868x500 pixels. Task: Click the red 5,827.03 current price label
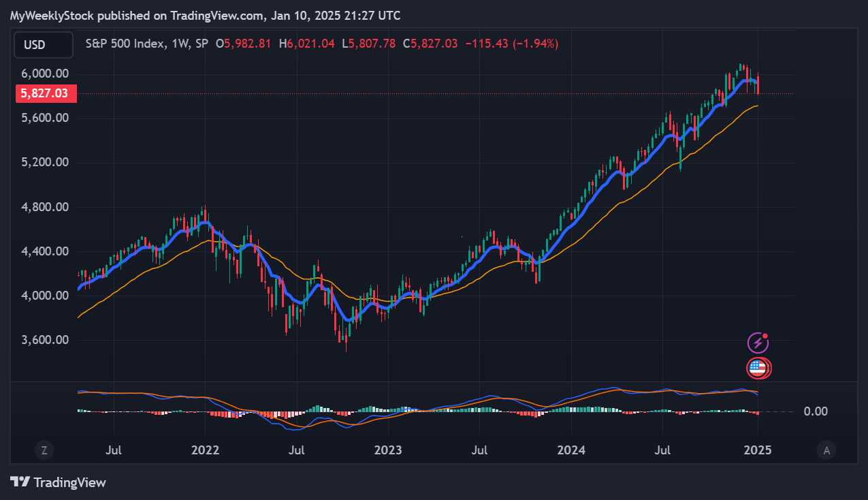pyautogui.click(x=46, y=93)
